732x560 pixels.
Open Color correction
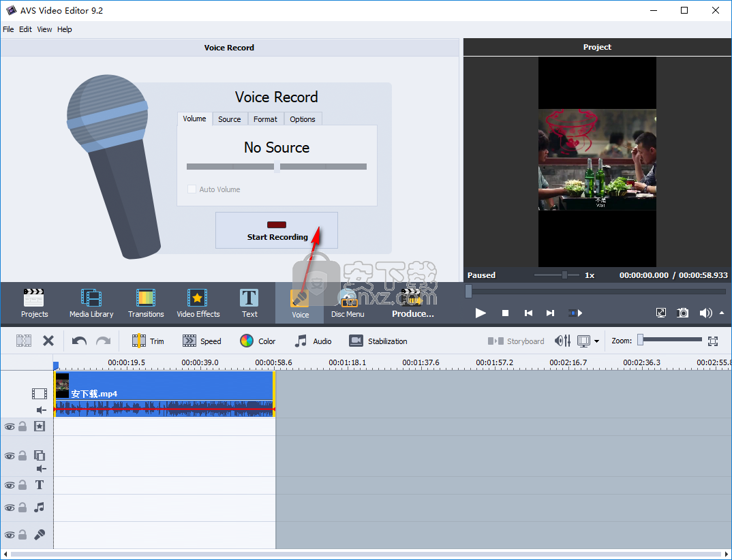tap(257, 341)
